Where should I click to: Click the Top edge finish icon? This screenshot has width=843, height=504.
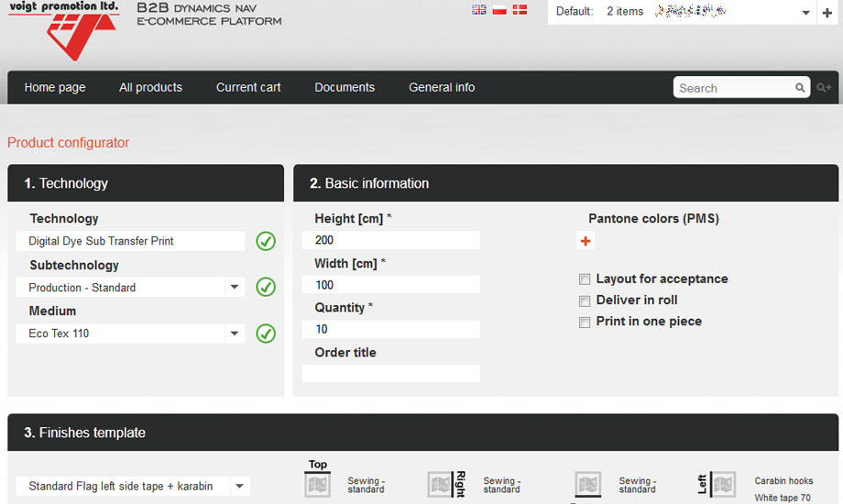click(318, 484)
